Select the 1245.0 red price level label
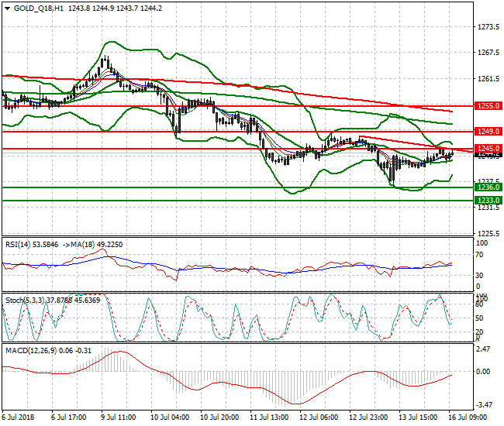This screenshot has width=504, height=426. 488,148
